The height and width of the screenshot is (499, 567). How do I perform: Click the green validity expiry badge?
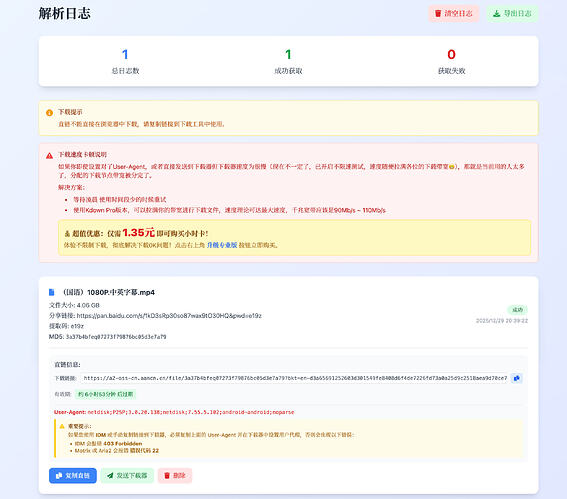tap(105, 394)
